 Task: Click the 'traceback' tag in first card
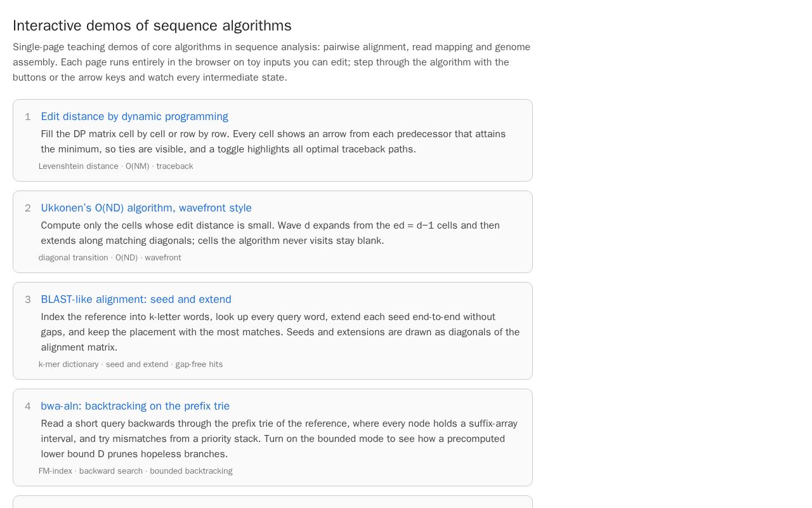174,166
